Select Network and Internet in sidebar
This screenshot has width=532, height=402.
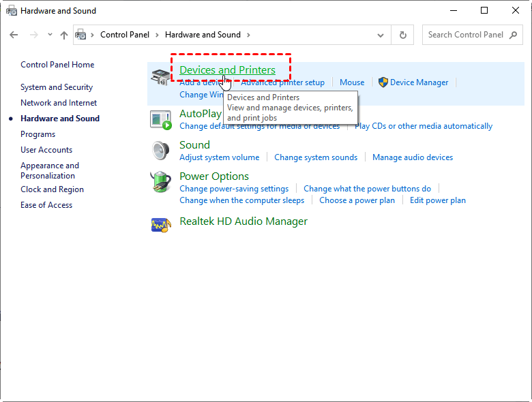tap(59, 103)
